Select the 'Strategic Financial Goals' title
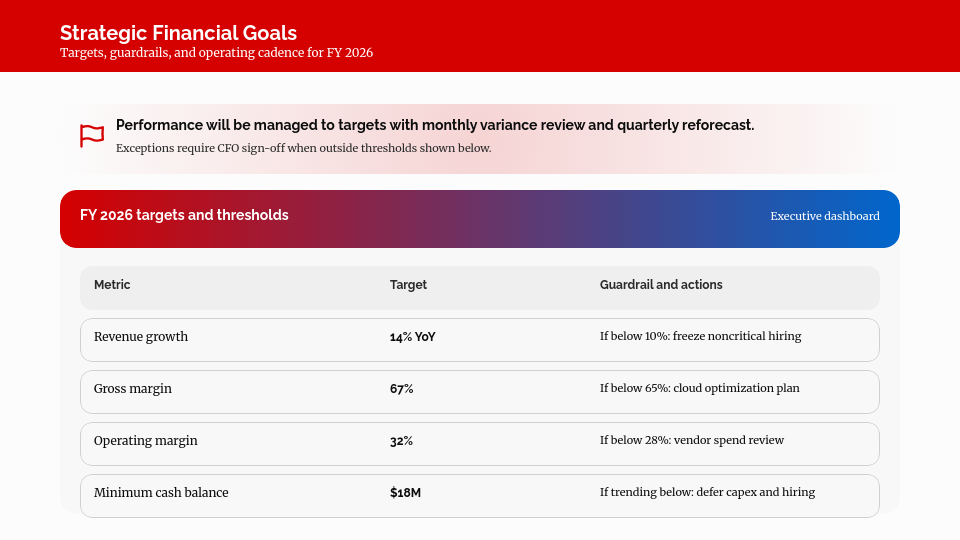 pyautogui.click(x=178, y=33)
